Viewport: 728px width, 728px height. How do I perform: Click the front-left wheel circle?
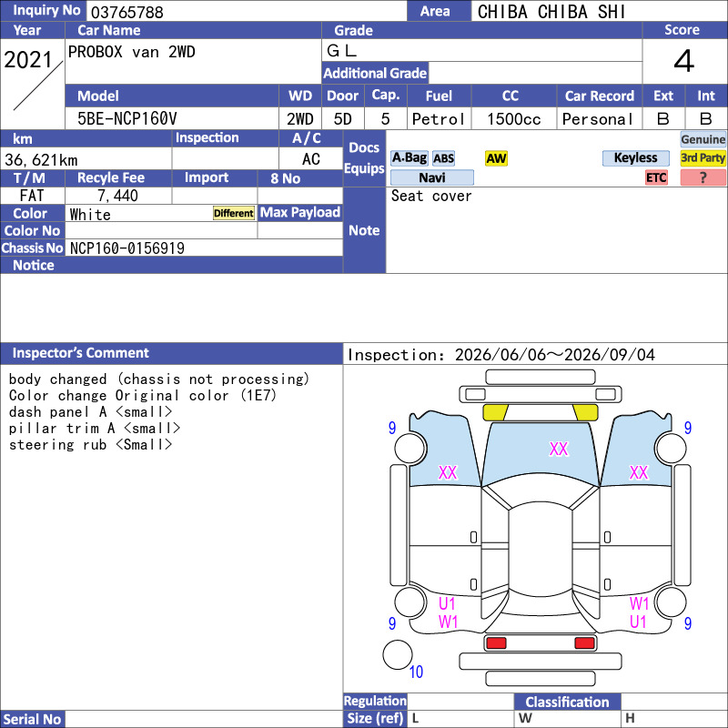[x=410, y=448]
